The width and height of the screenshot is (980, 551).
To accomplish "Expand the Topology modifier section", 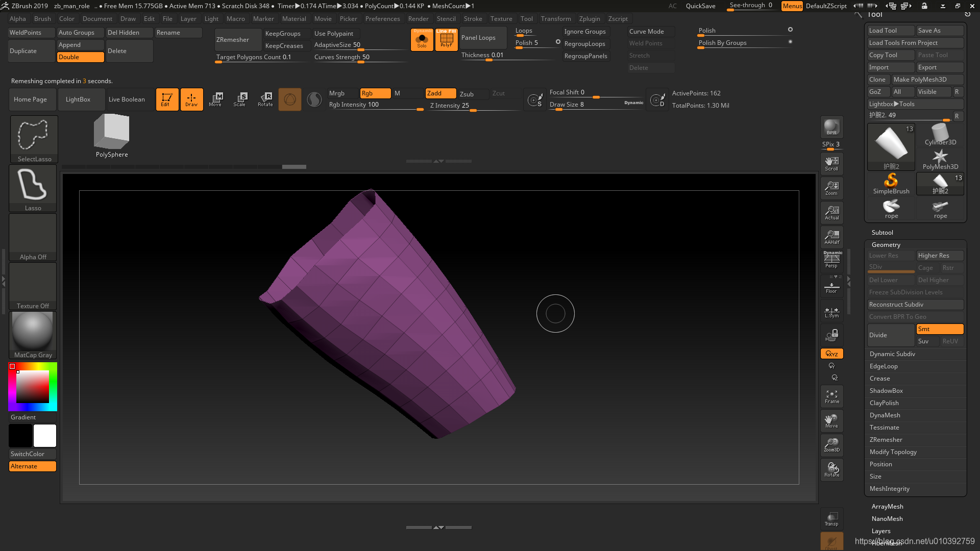I will [893, 452].
